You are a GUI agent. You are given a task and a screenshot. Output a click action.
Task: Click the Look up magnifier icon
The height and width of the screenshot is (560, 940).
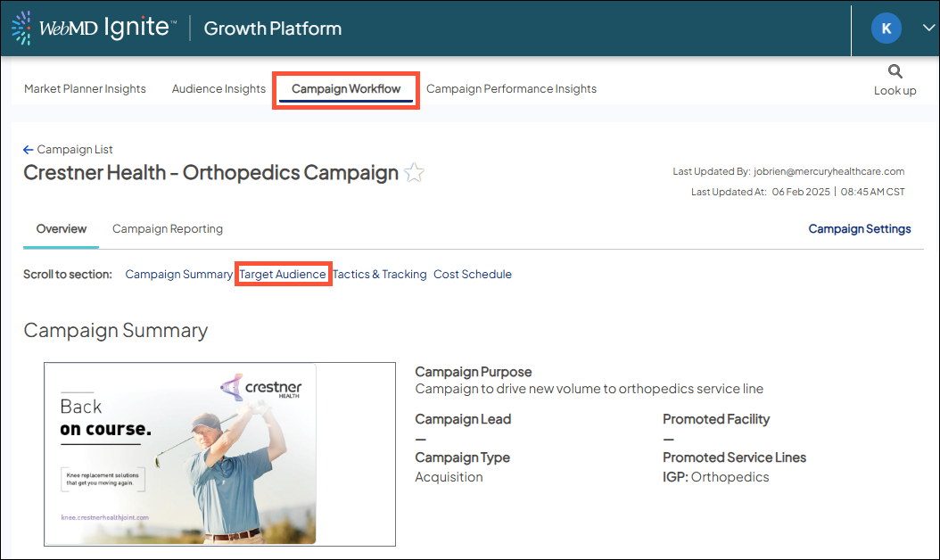click(895, 72)
